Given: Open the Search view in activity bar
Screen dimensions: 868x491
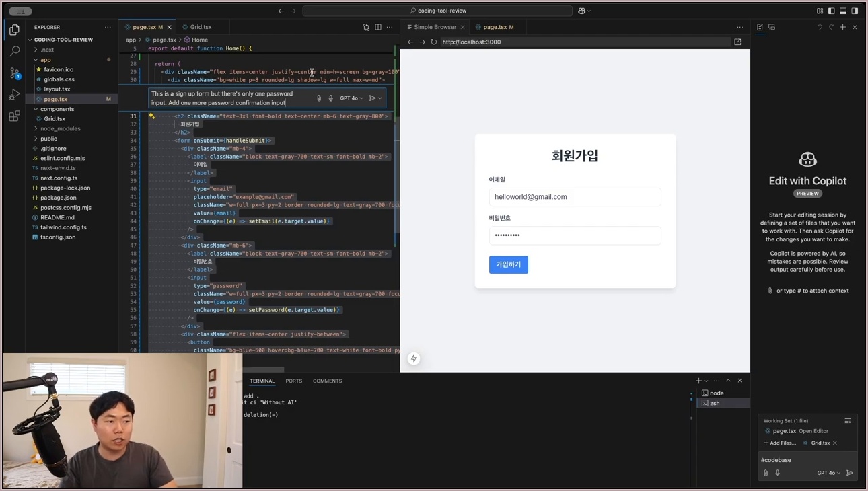Looking at the screenshot, I should [x=14, y=51].
